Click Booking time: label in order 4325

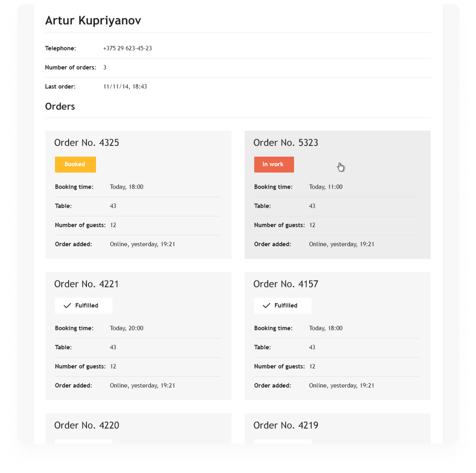[74, 187]
